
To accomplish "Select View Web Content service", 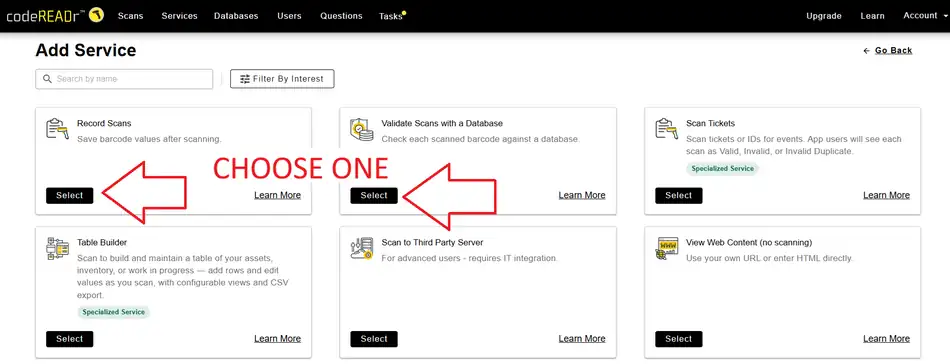I will click(x=679, y=339).
